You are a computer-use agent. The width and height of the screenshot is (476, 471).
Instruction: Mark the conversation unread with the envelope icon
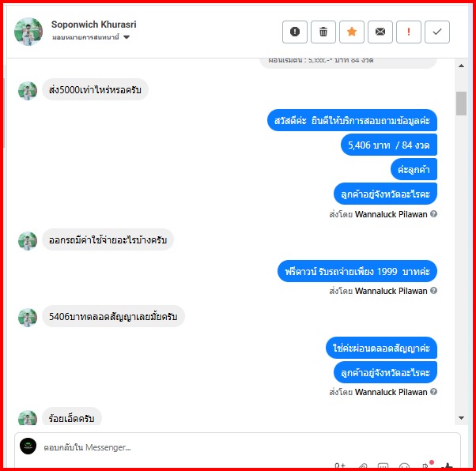tap(380, 32)
